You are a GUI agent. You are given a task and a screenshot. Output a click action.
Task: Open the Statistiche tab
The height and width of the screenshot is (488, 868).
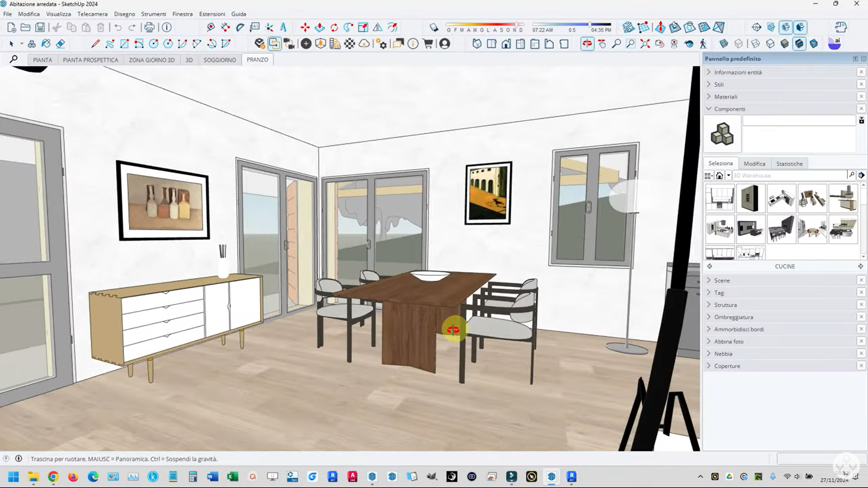[x=789, y=163]
